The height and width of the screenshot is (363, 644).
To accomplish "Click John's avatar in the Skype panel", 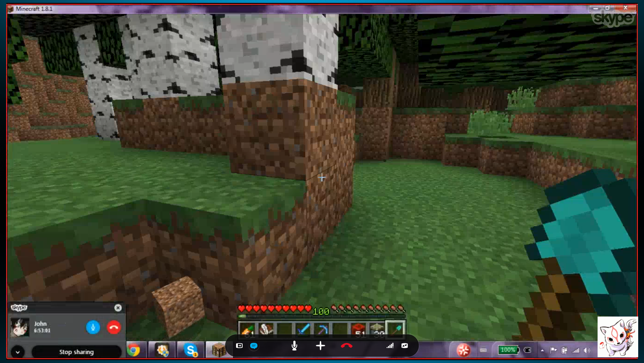I will click(20, 327).
